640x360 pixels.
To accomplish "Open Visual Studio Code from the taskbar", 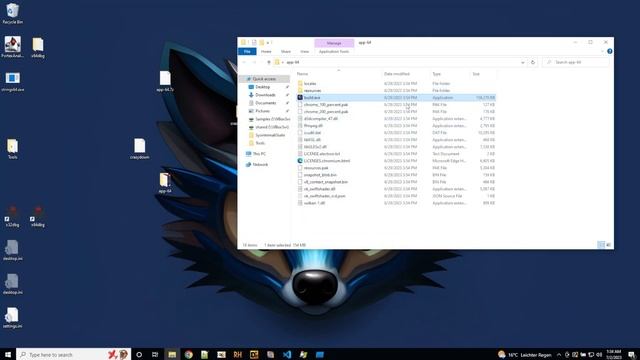I will (287, 354).
